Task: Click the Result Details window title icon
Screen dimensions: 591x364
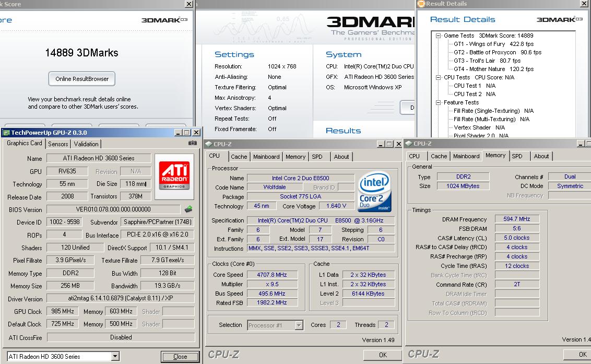Action: point(421,4)
